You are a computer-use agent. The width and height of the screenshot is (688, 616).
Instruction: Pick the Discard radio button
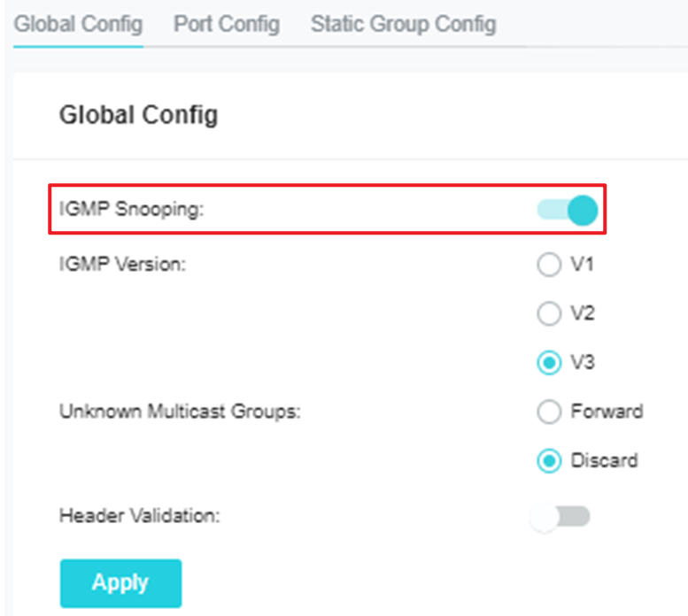549,461
